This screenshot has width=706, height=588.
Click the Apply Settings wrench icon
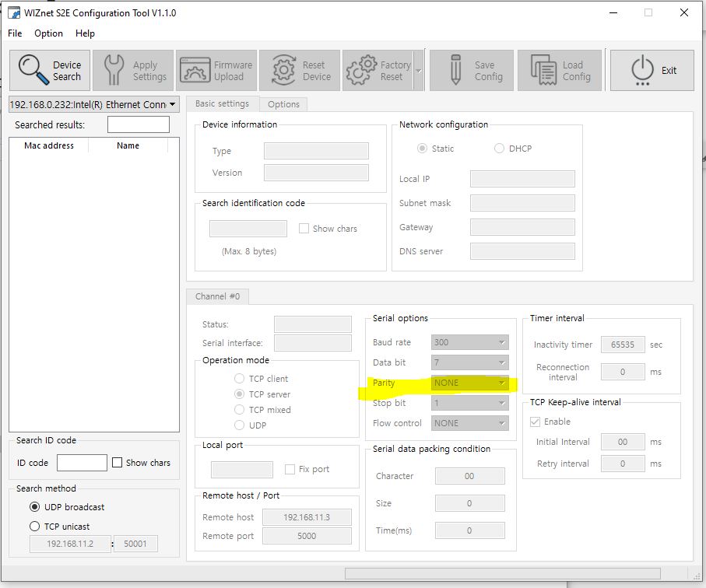114,70
